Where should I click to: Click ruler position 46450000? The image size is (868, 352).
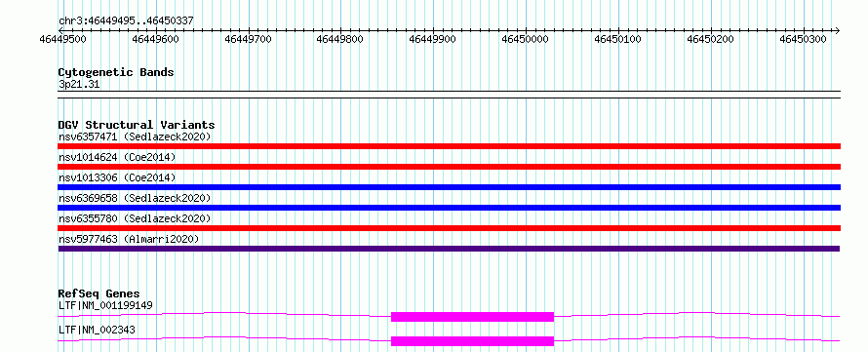(x=526, y=39)
